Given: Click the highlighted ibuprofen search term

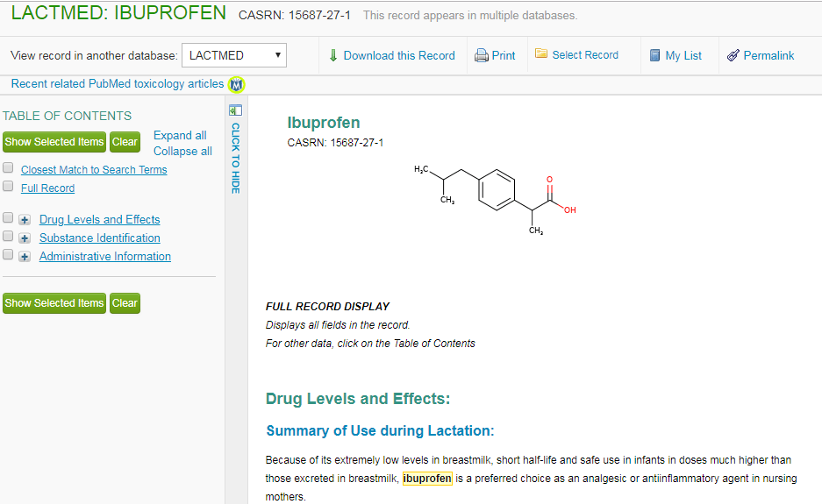Looking at the screenshot, I should point(427,479).
